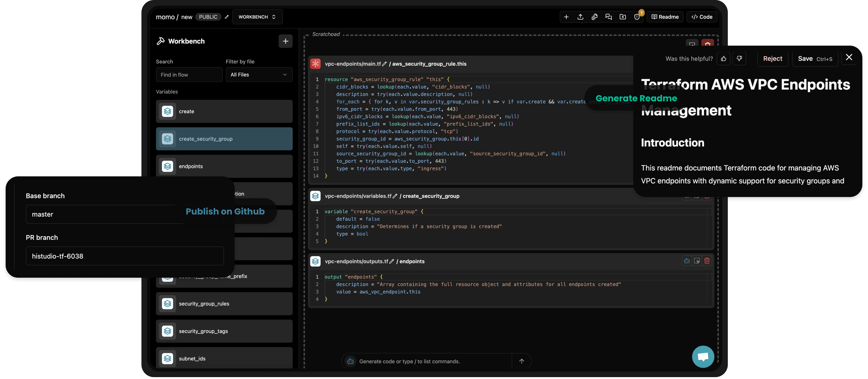Viewport: 868px width, 379px height.
Task: Open the chat support bubble
Action: coord(703,357)
